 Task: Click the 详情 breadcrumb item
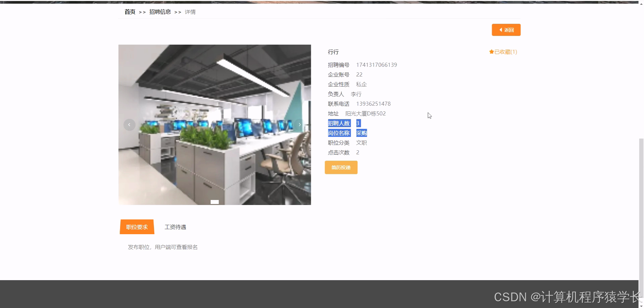[x=190, y=12]
